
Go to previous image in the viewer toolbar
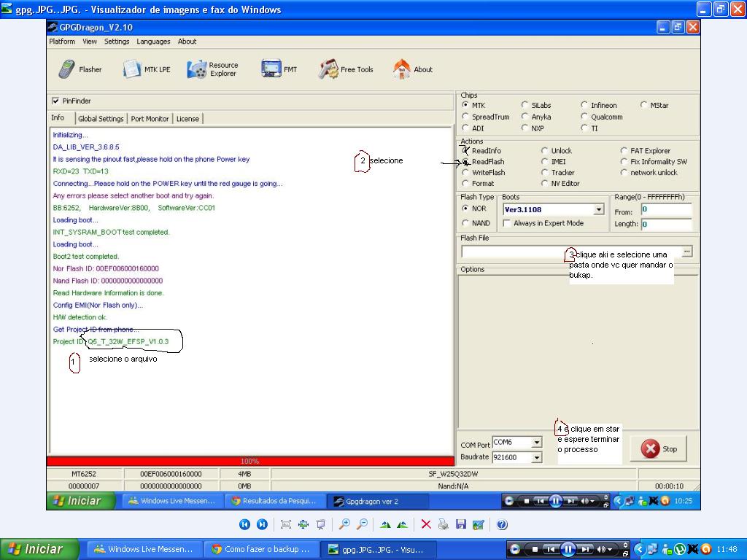[x=245, y=524]
